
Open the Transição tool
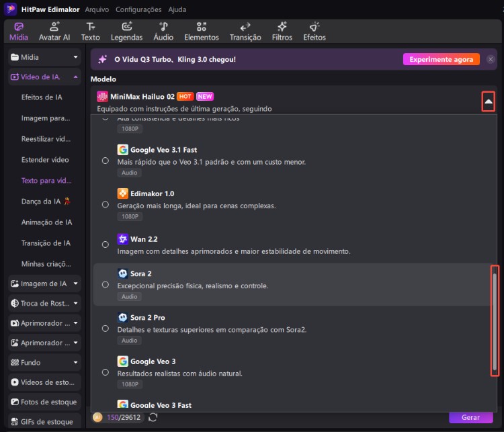tap(245, 32)
